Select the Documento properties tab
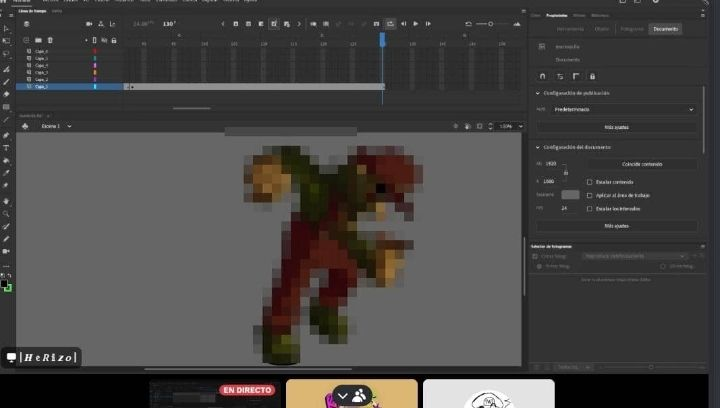Viewport: 720px width, 408px height. tap(665, 29)
